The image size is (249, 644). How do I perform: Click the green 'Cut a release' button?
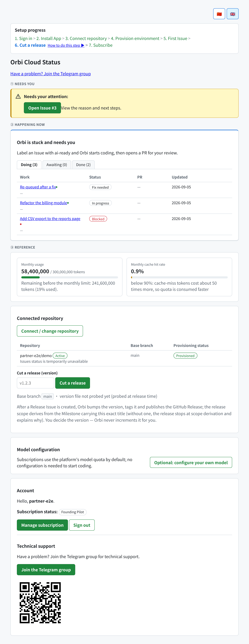point(72,383)
